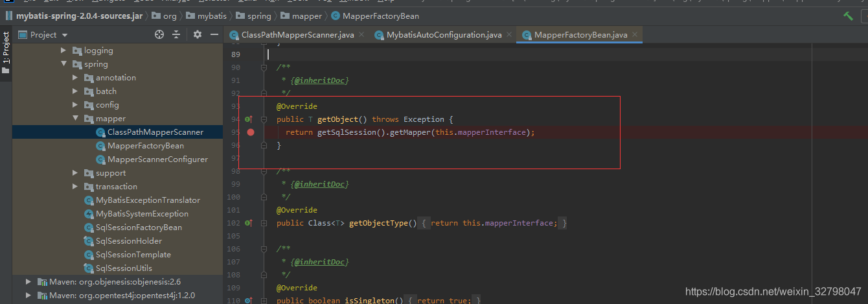Select MapperFactoryBean in project tree

pos(146,145)
